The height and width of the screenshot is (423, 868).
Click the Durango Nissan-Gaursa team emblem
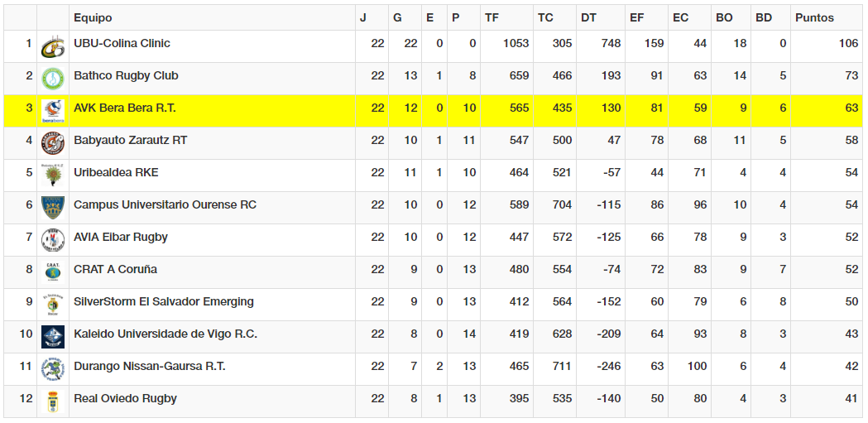(53, 368)
